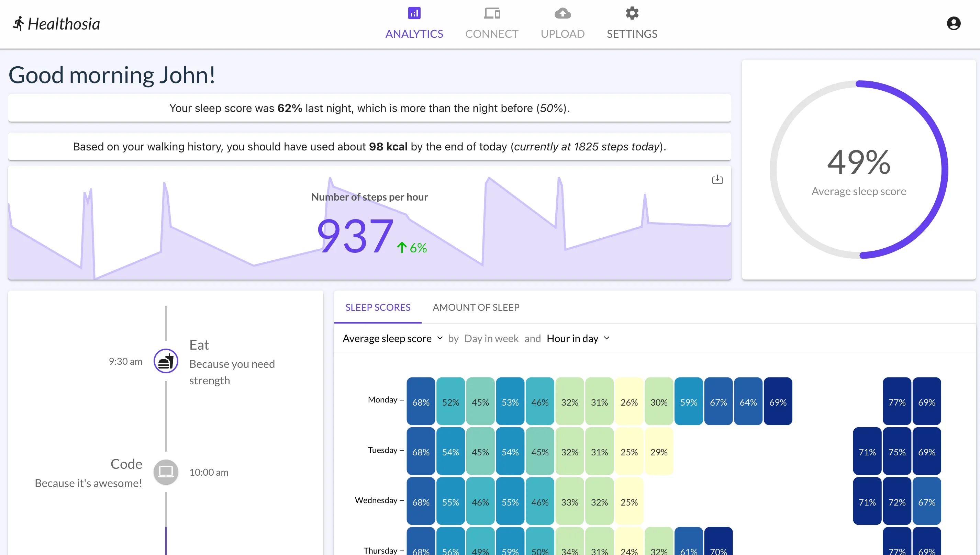
Task: Open the Analytics tab
Action: coord(414,24)
